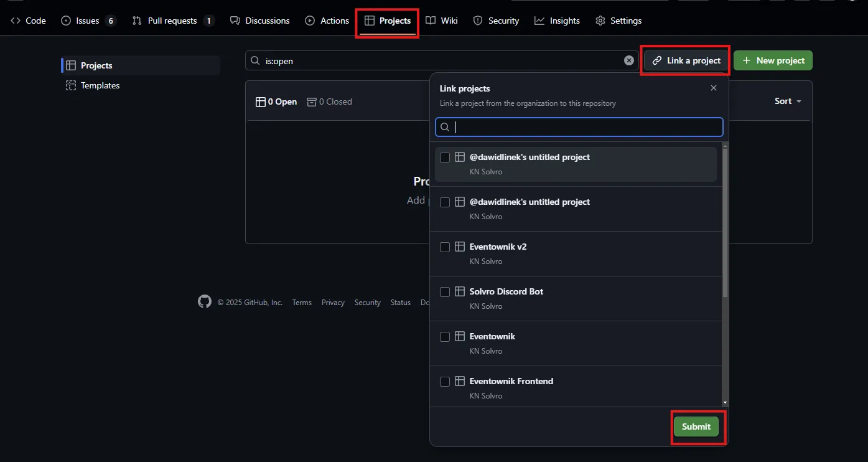Focus the Link projects search field

pos(585,127)
